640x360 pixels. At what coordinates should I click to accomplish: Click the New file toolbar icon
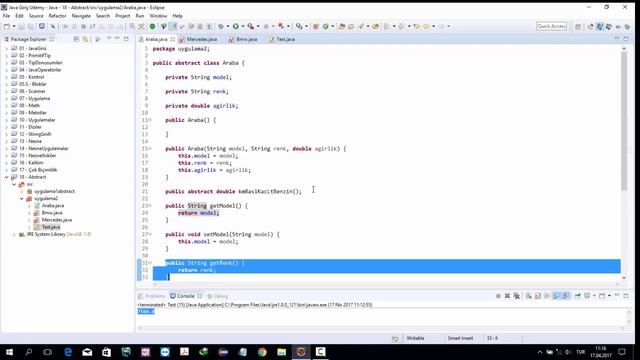7,26
